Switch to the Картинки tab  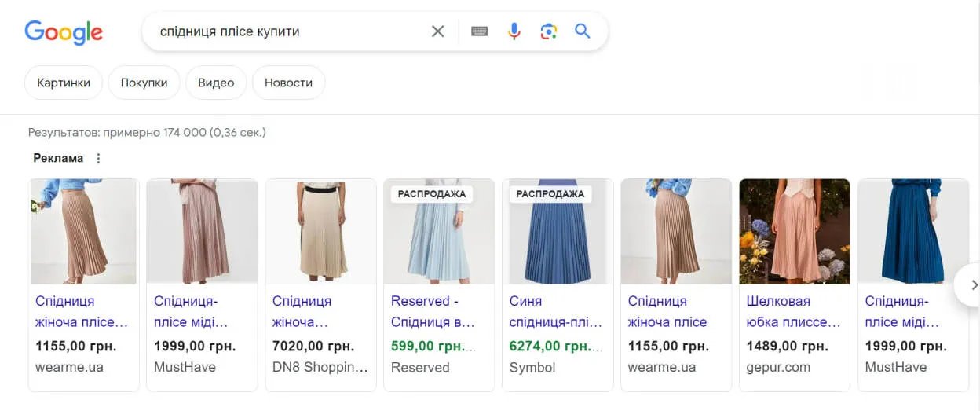click(x=64, y=83)
